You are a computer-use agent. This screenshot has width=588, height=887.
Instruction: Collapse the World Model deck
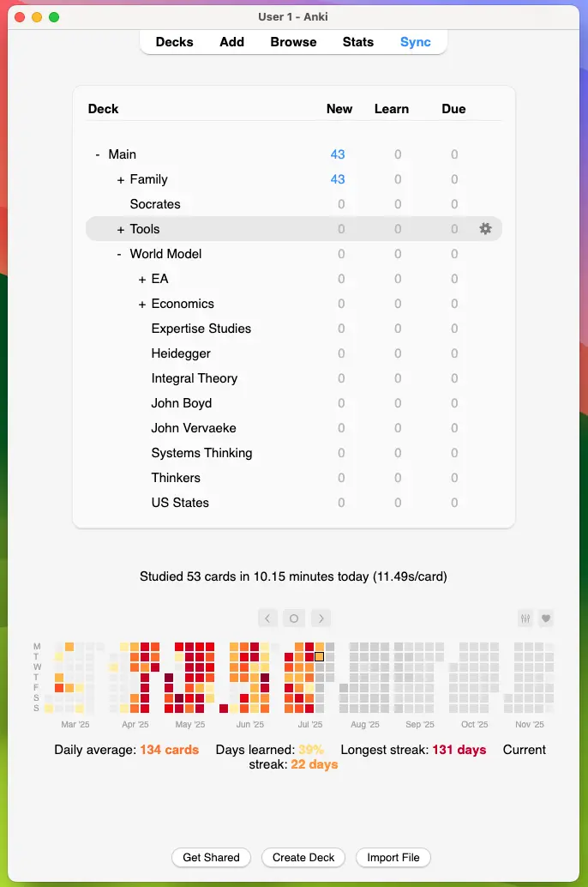119,254
